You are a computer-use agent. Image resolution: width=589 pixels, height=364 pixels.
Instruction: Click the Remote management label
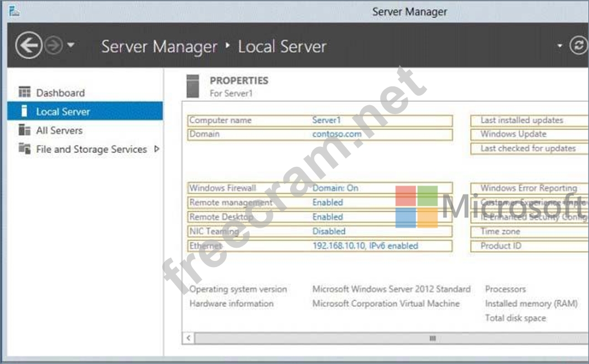coord(231,202)
